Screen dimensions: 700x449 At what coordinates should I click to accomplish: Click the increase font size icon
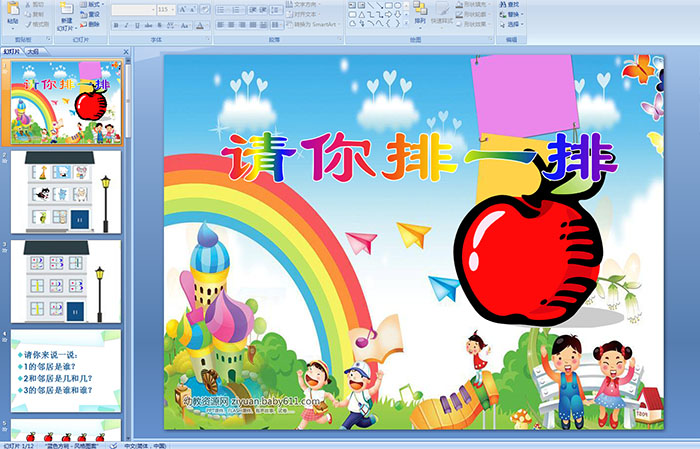pyautogui.click(x=180, y=9)
